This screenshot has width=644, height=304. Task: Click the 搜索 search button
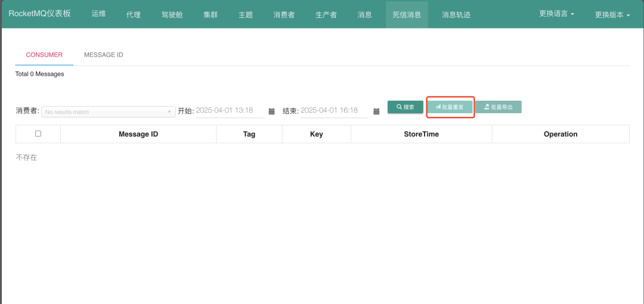coord(405,107)
